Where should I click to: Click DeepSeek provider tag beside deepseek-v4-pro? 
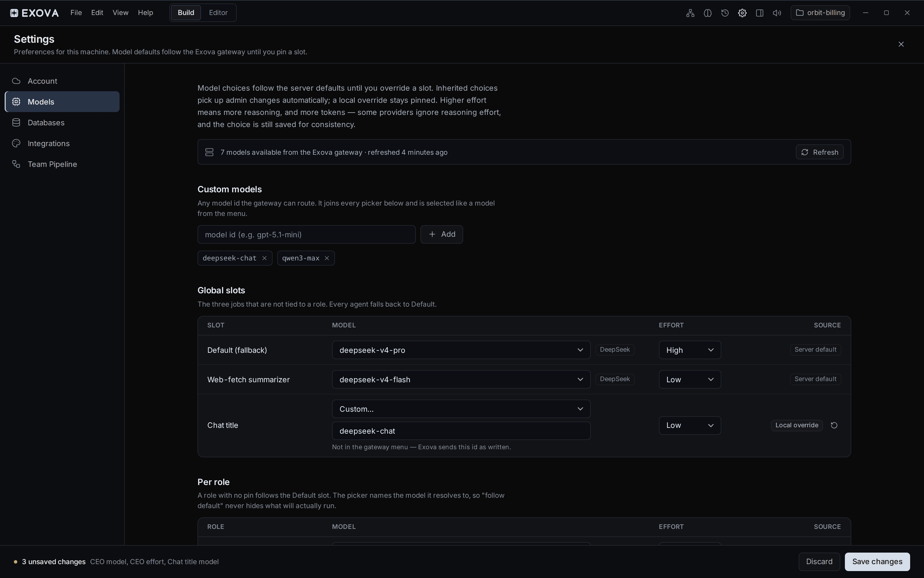[x=615, y=349]
